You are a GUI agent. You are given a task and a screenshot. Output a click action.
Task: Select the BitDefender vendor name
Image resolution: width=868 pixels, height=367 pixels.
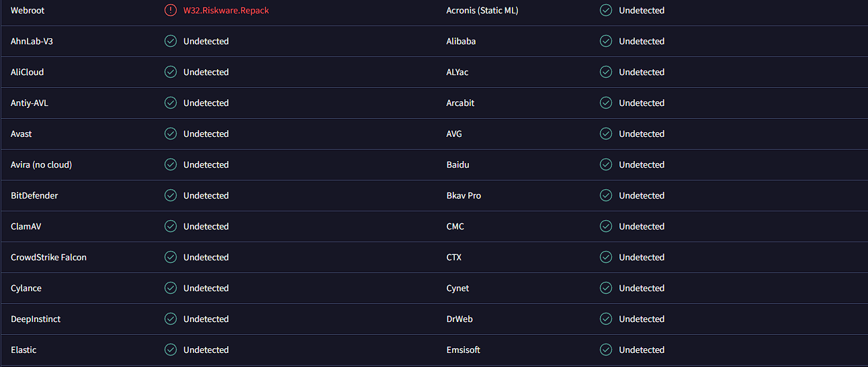tap(34, 196)
